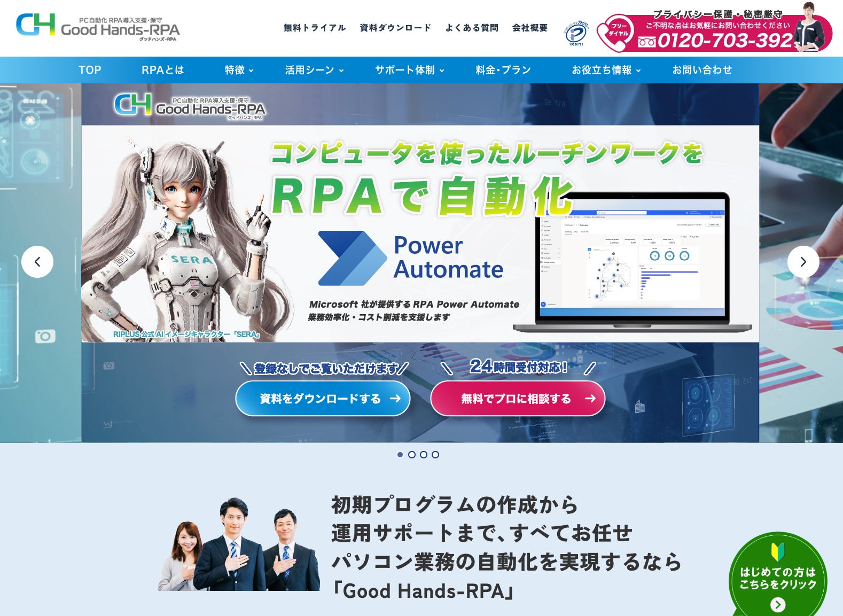The height and width of the screenshot is (616, 843).
Task: Select the second carousel dot
Action: click(412, 455)
